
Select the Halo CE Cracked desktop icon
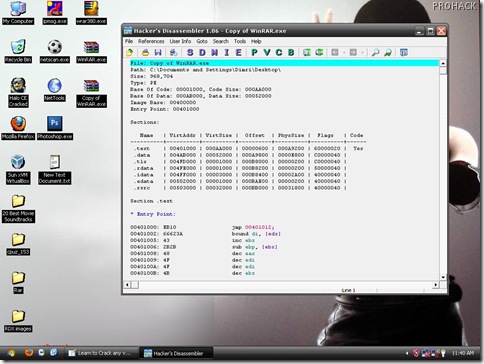(x=18, y=93)
